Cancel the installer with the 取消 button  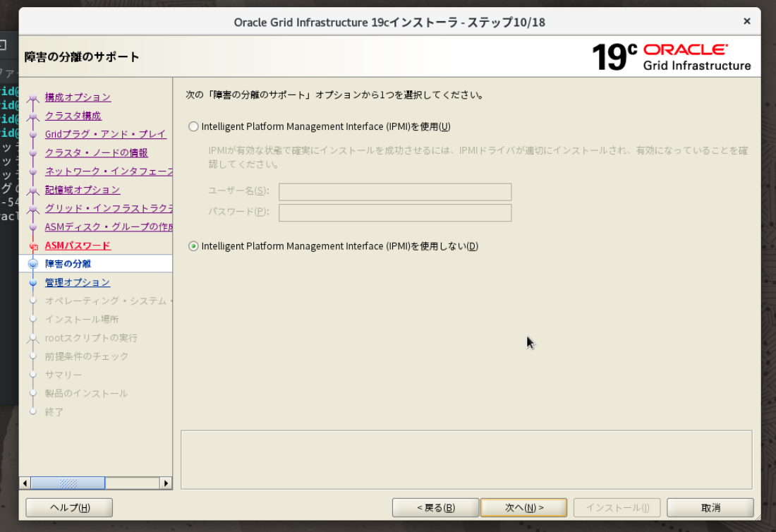710,508
